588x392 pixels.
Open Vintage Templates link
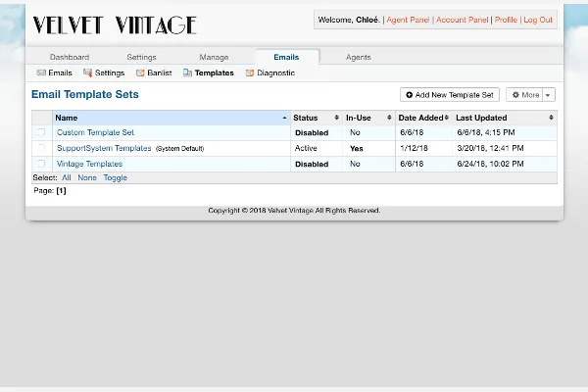pos(89,164)
